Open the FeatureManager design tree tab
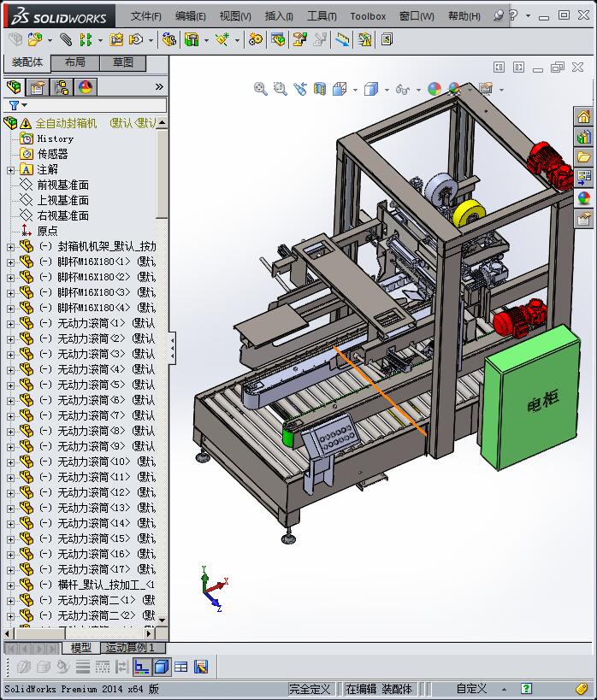Viewport: 597px width, 700px height. point(14,86)
